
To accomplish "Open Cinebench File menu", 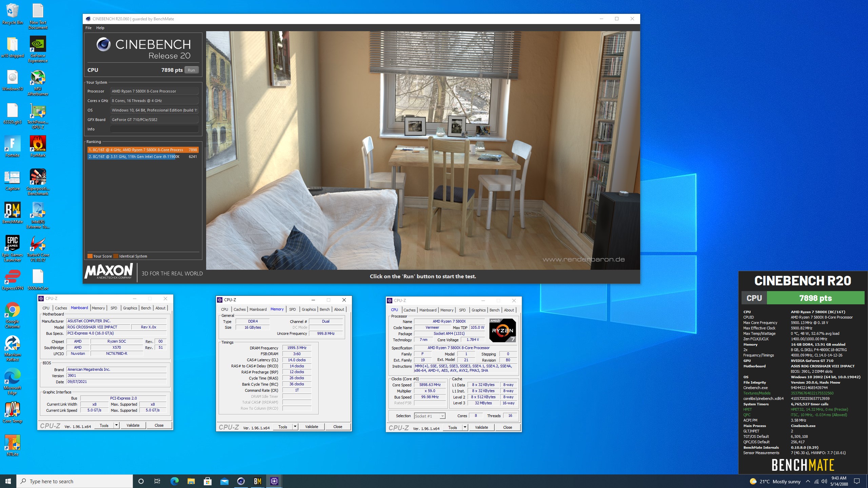I will coord(88,28).
